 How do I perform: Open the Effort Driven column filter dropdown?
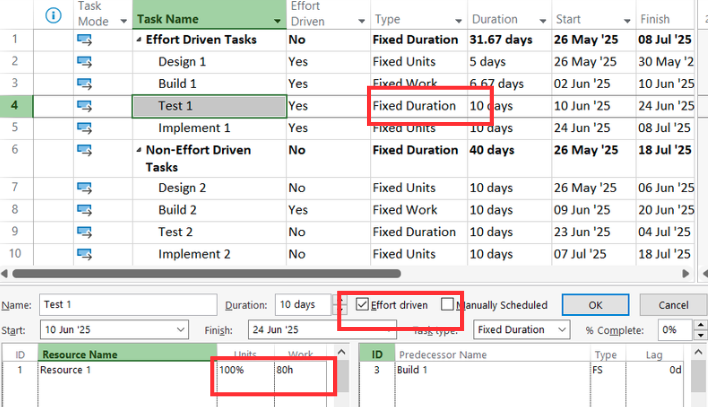(x=361, y=21)
